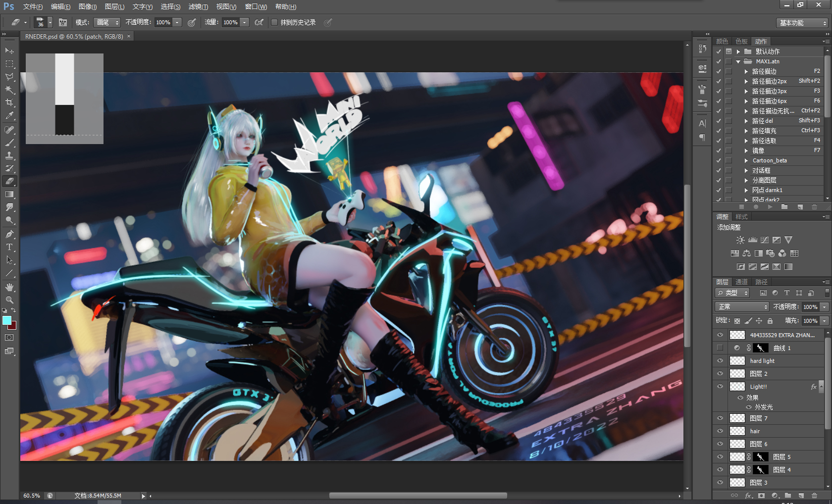
Task: Select the Crop tool
Action: point(9,102)
